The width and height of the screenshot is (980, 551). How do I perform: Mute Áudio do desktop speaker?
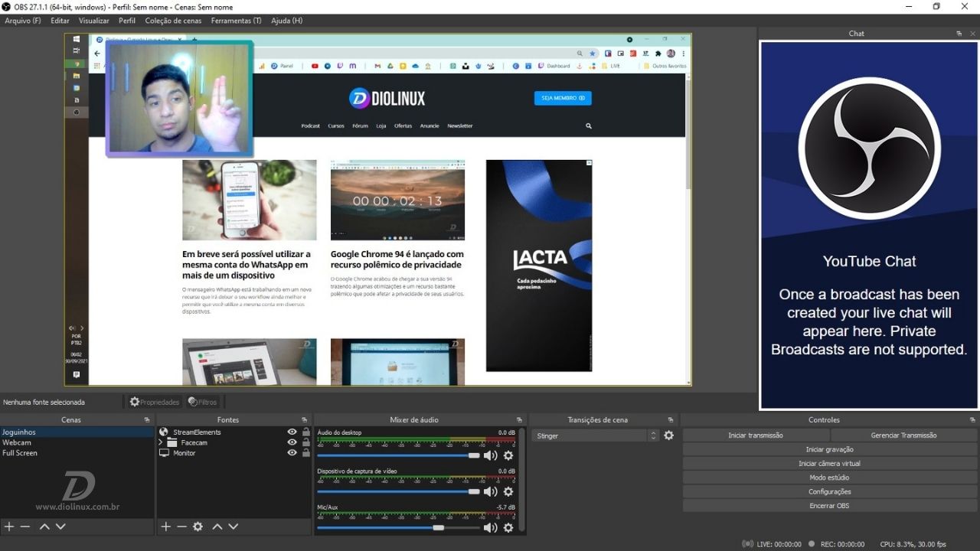coord(490,455)
